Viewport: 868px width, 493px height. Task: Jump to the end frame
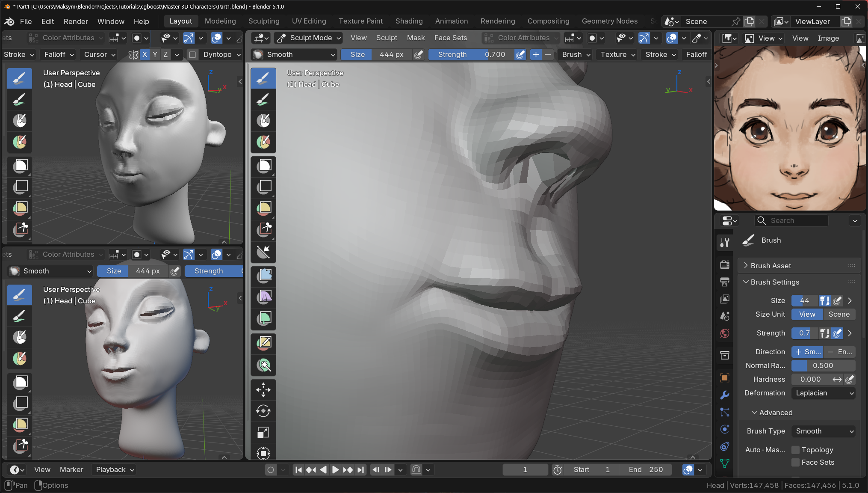coord(360,469)
